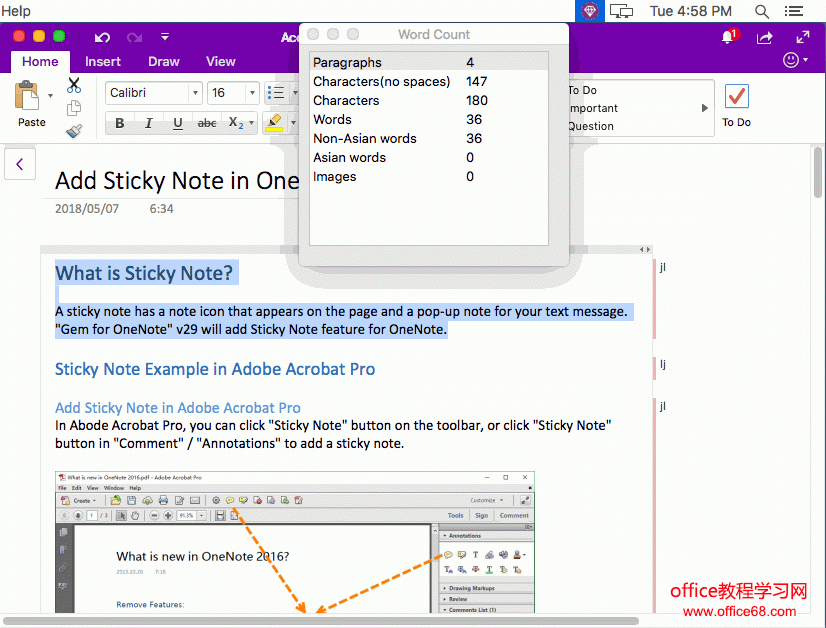Screen dimensions: 826x628
Task: Toggle Bold formatting
Action: (120, 123)
